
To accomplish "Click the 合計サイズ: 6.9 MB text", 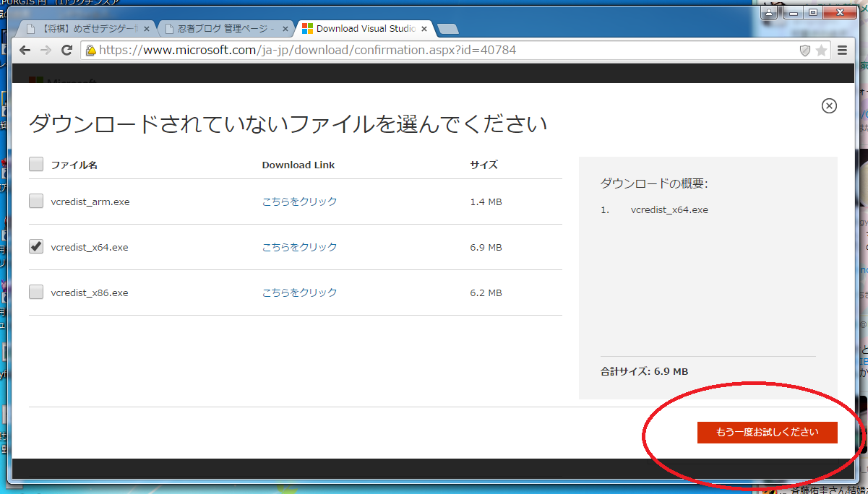I will point(644,372).
